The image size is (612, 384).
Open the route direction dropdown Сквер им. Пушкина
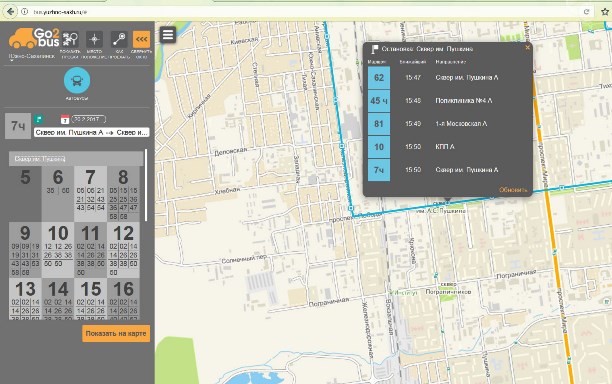pos(91,133)
